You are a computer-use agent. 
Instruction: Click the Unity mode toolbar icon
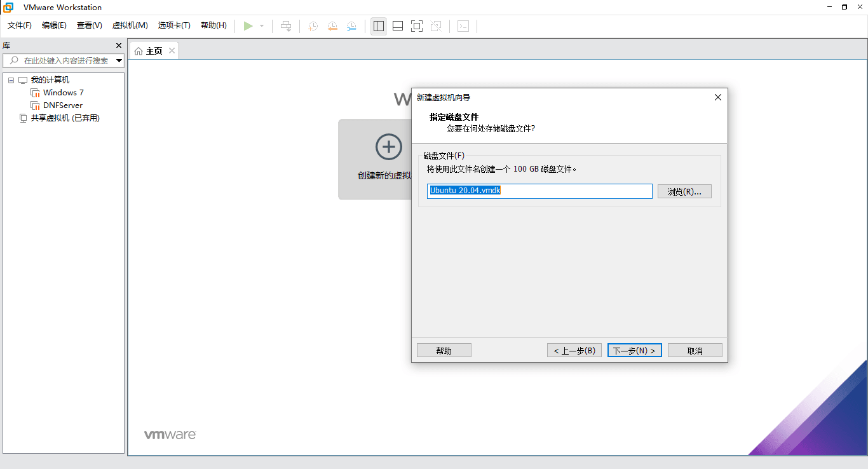pyautogui.click(x=436, y=26)
